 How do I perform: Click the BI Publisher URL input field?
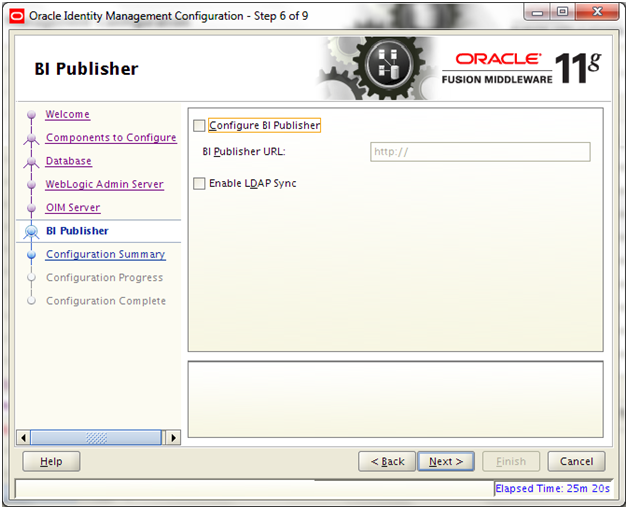tap(480, 152)
